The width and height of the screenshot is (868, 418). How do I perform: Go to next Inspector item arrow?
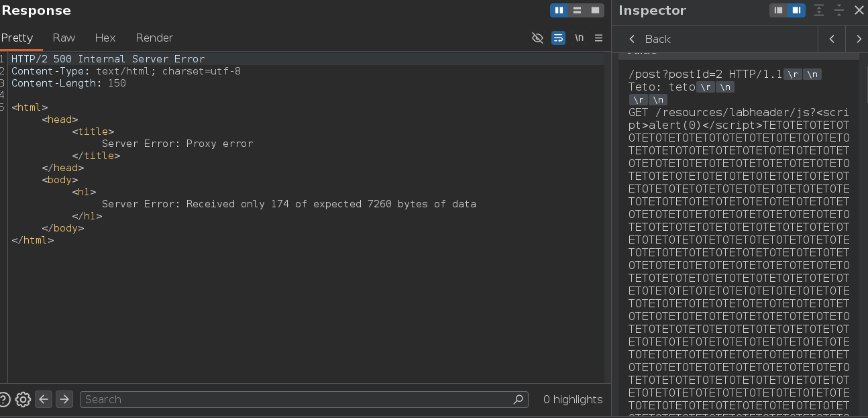[858, 39]
